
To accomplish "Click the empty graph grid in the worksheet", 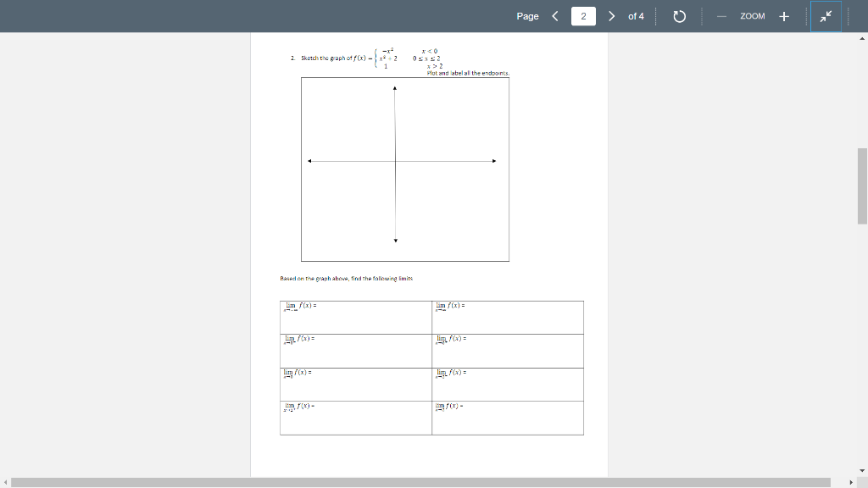I will click(404, 168).
